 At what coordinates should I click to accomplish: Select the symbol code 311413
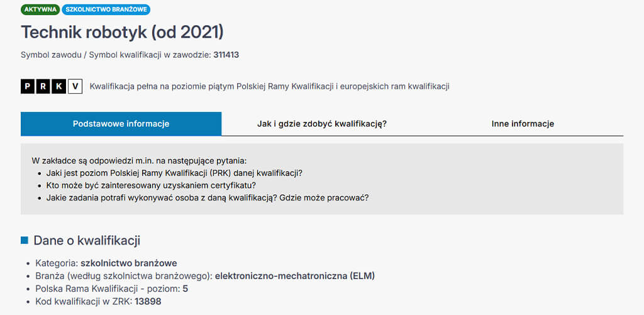[226, 55]
